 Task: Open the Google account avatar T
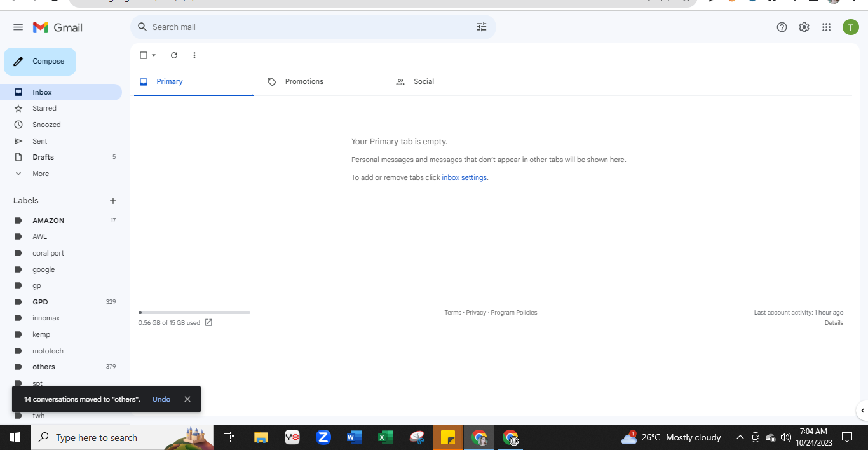coord(851,27)
